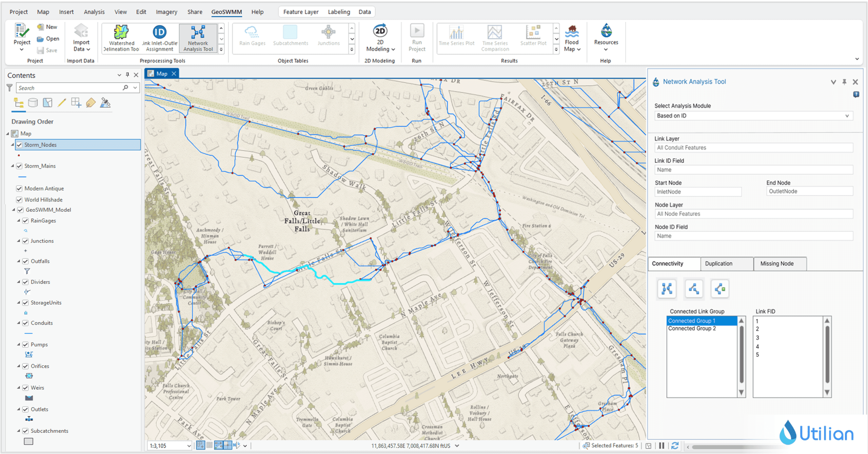
Task: Open the Select Analysis Module dropdown
Action: pyautogui.click(x=754, y=116)
